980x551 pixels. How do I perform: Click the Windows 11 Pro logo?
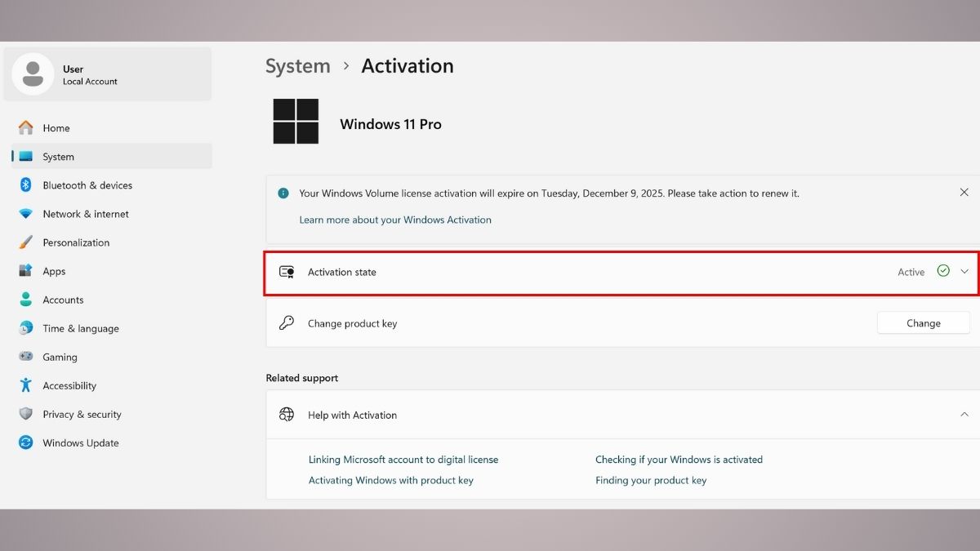pyautogui.click(x=296, y=121)
